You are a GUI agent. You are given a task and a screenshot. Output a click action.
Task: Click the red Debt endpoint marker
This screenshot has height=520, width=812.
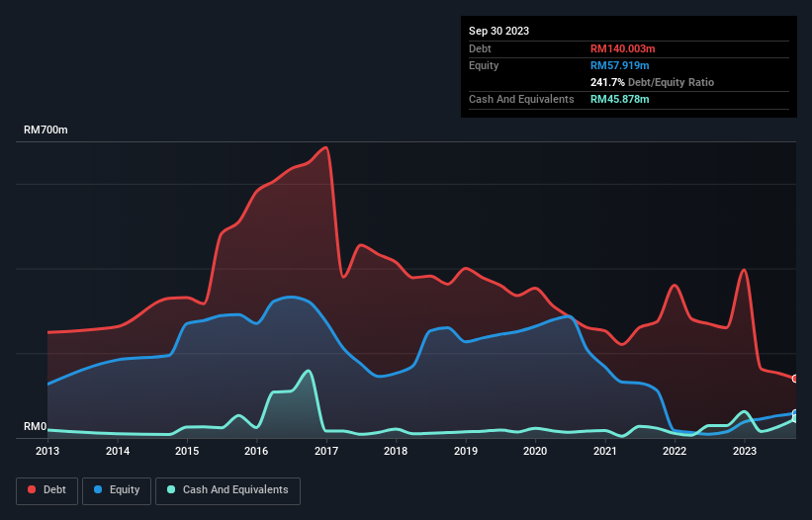[795, 379]
